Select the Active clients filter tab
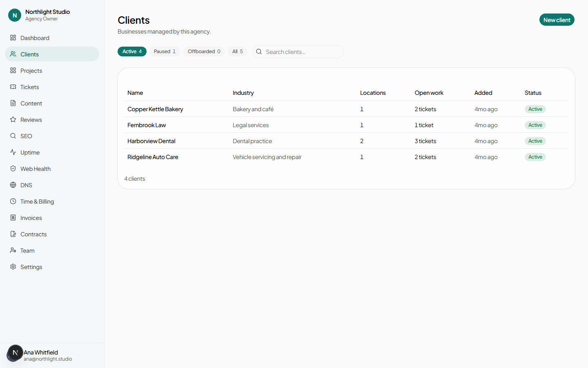The width and height of the screenshot is (588, 368). [132, 52]
